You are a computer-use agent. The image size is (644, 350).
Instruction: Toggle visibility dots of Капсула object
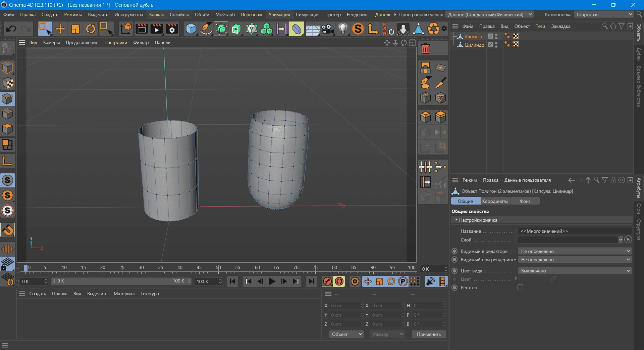(x=496, y=36)
